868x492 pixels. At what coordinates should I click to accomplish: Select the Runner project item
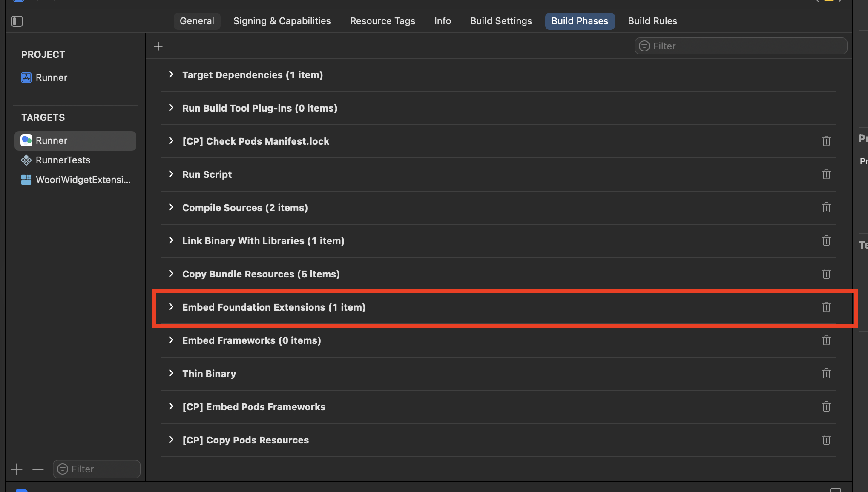[x=51, y=77]
